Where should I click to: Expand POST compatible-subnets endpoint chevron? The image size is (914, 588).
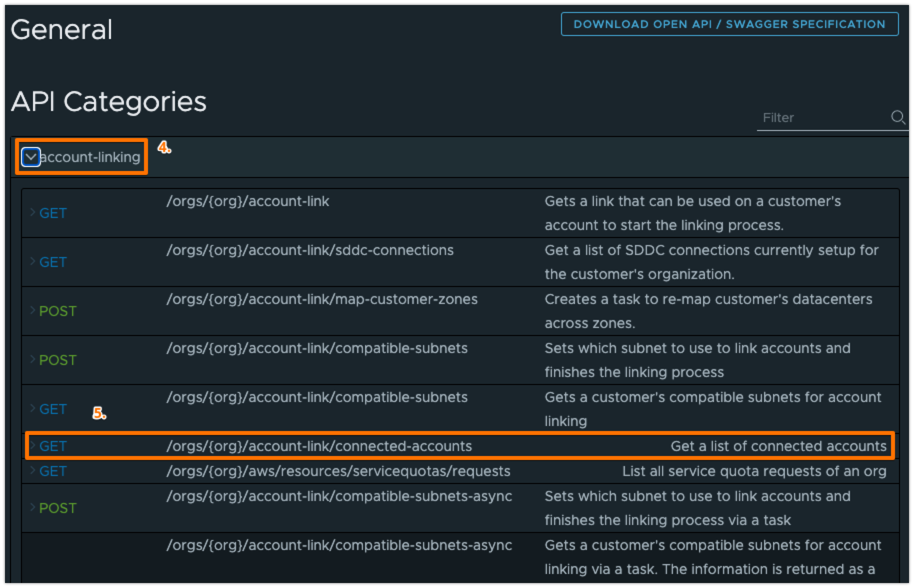tap(32, 359)
